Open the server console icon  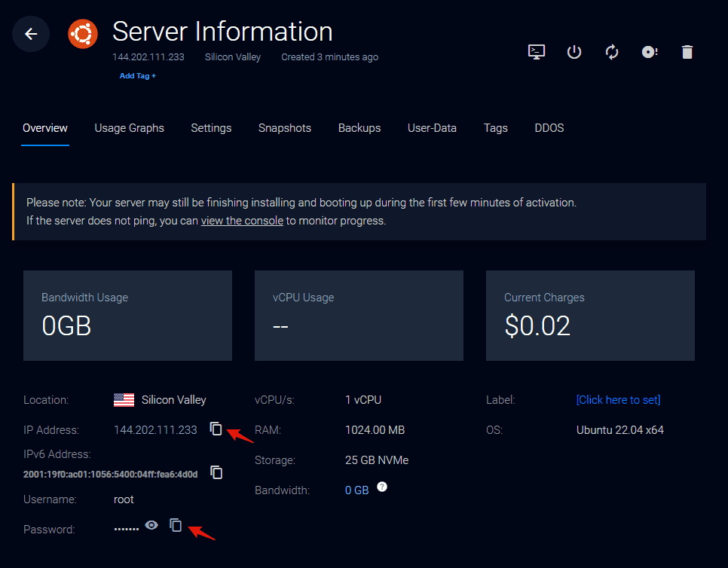point(536,52)
